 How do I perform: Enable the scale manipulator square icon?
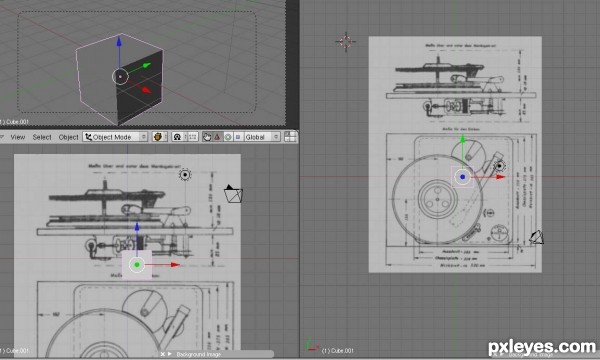(x=238, y=137)
